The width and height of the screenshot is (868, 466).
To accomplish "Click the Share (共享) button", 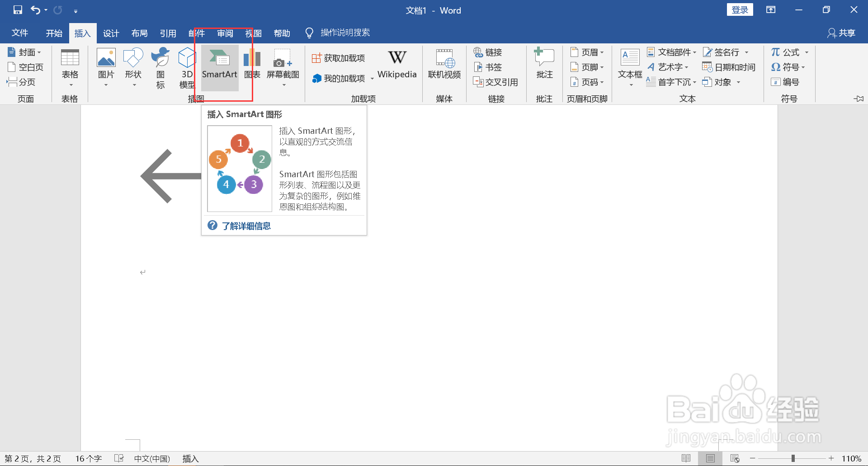I will tap(841, 33).
